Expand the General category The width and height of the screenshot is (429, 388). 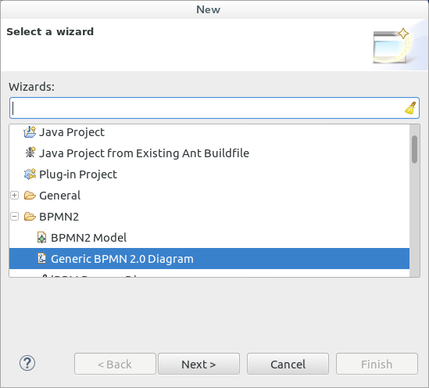(14, 195)
